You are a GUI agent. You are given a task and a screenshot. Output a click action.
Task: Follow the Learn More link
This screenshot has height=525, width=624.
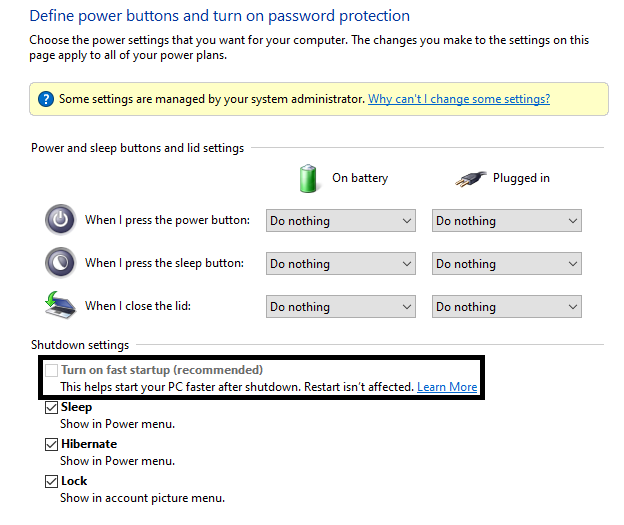click(447, 387)
